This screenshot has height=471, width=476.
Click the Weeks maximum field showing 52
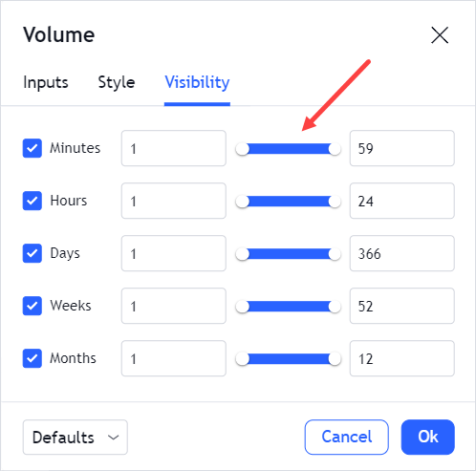(402, 306)
